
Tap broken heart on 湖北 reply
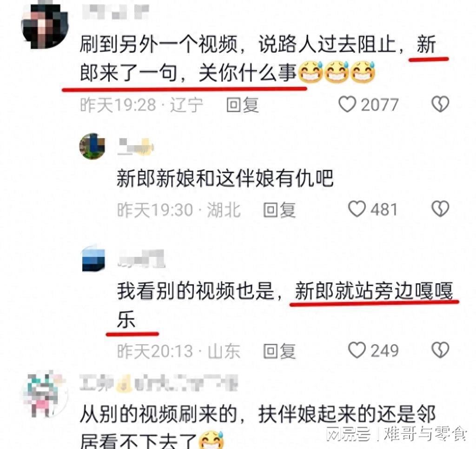[440, 209]
